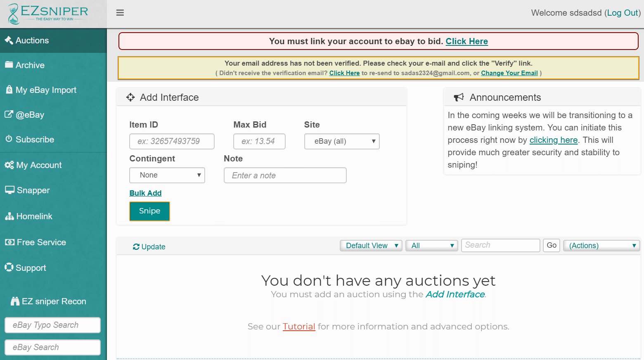This screenshot has width=644, height=360.
Task: Click the Note input field
Action: [x=285, y=175]
